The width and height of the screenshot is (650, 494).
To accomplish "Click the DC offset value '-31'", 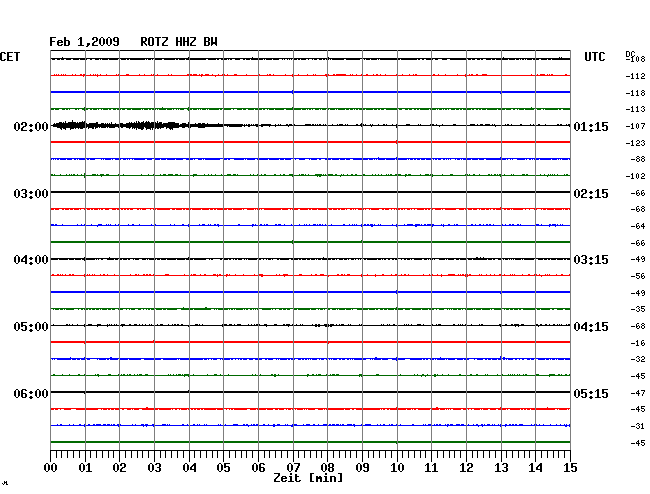I will coord(638,426).
